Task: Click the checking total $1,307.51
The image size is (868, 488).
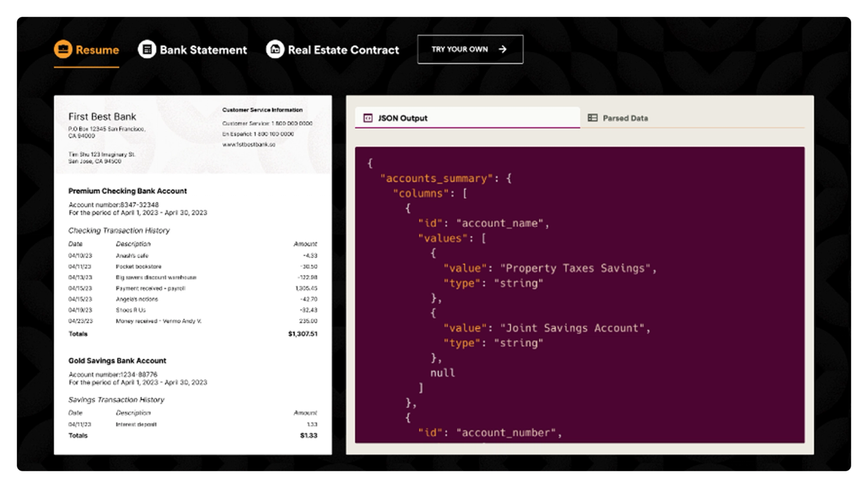Action: 303,334
